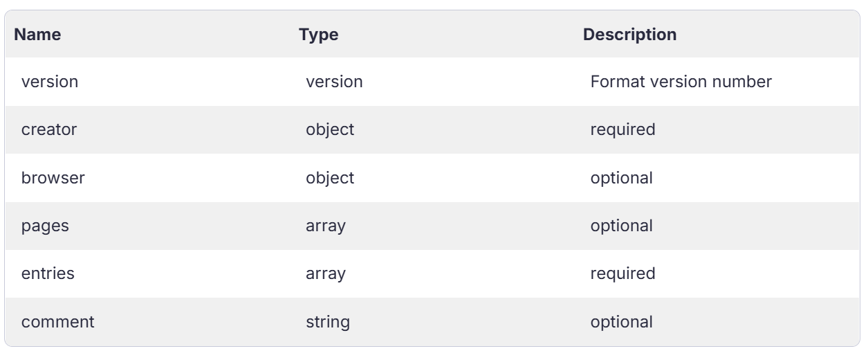The width and height of the screenshot is (868, 351).
Task: Select the browser name cell
Action: [53, 178]
